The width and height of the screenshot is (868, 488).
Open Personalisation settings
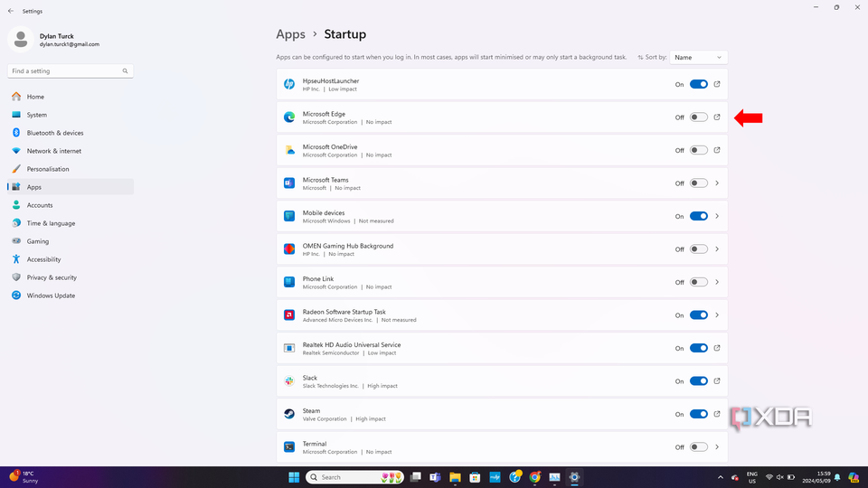pos(71,169)
